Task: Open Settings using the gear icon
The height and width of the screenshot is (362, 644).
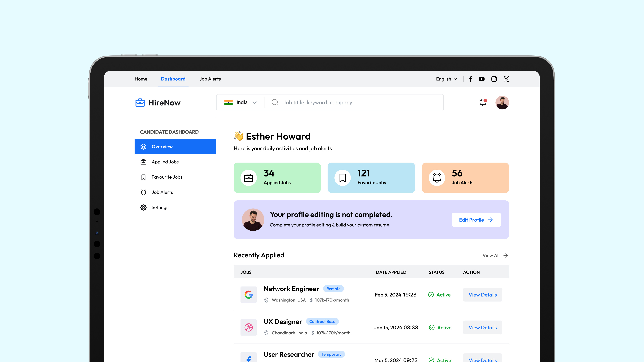Action: (143, 207)
